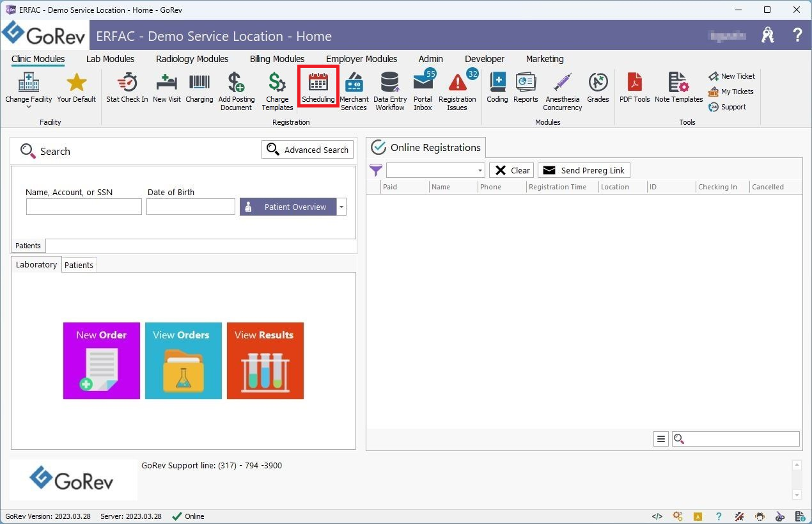Open the Online Registrations filter combo box
Screen dimensions: 812x524
pyautogui.click(x=435, y=170)
